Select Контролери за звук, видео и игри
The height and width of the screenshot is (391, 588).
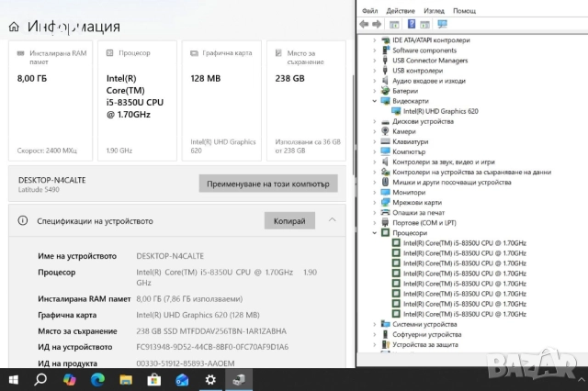click(444, 162)
